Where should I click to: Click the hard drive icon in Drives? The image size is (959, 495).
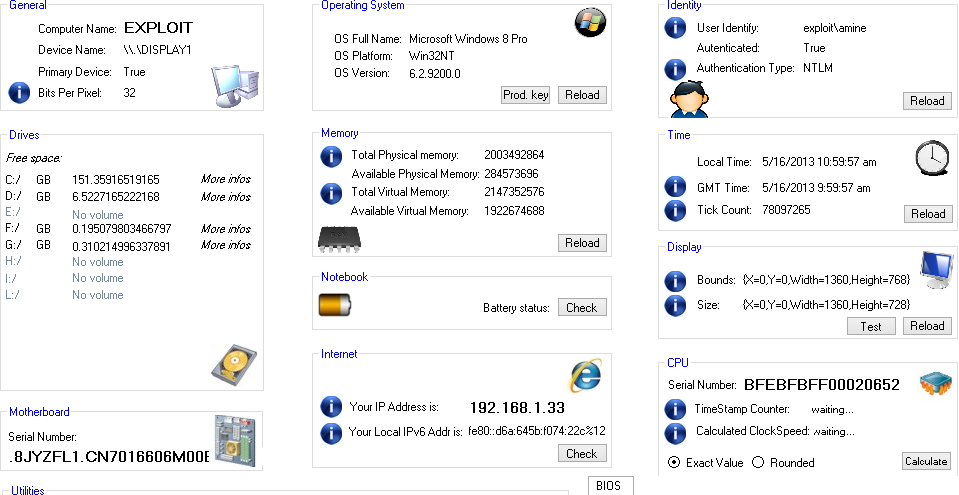click(x=234, y=363)
